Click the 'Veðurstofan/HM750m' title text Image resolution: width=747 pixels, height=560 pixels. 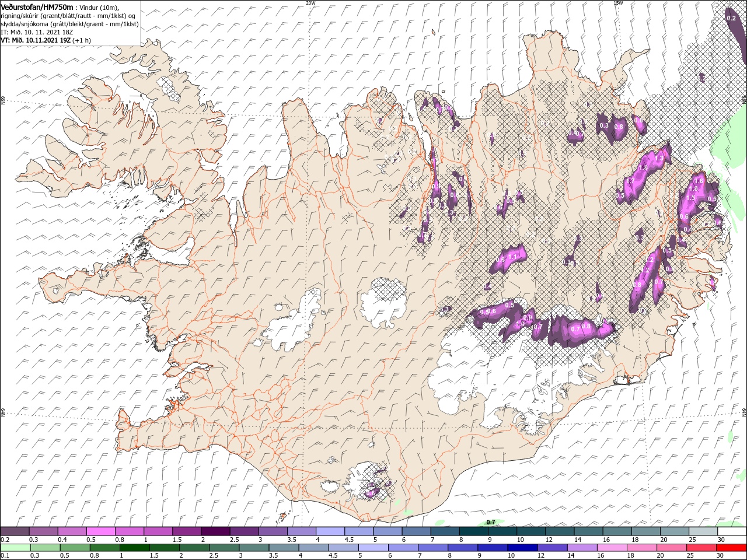(x=37, y=6)
